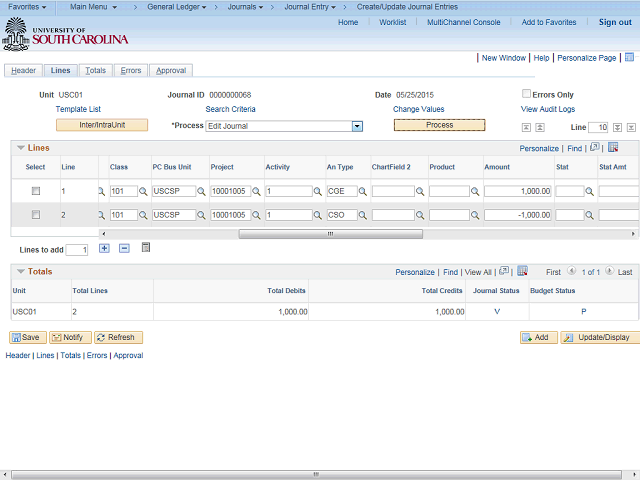This screenshot has width=640, height=480.
Task: Click the Lines to add input field
Action: tap(77, 250)
